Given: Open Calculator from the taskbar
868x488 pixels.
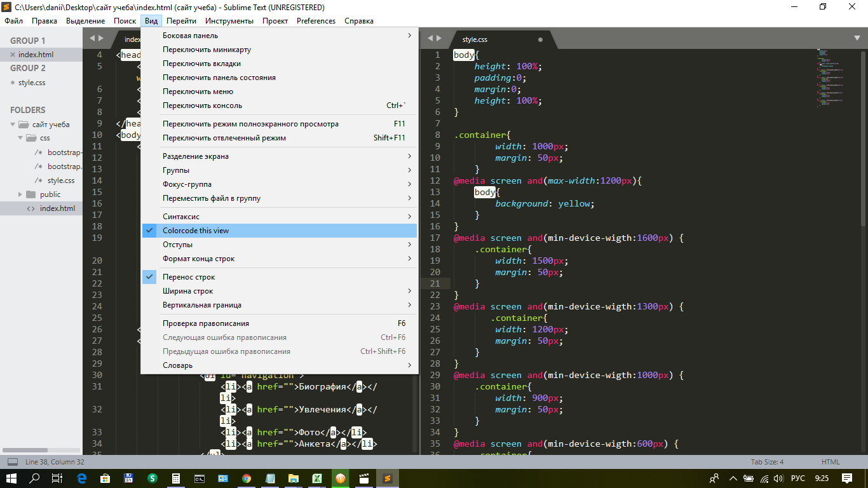Looking at the screenshot, I should pyautogui.click(x=176, y=478).
